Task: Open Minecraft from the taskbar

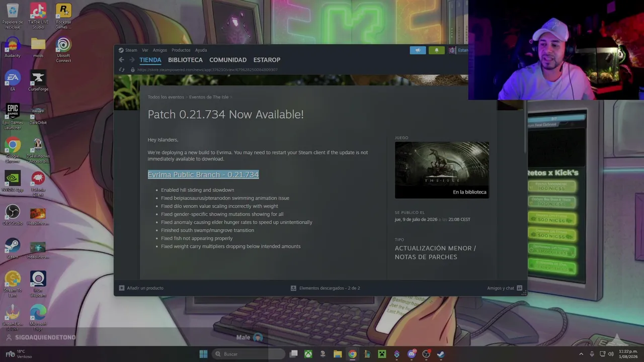Action: coord(382,354)
